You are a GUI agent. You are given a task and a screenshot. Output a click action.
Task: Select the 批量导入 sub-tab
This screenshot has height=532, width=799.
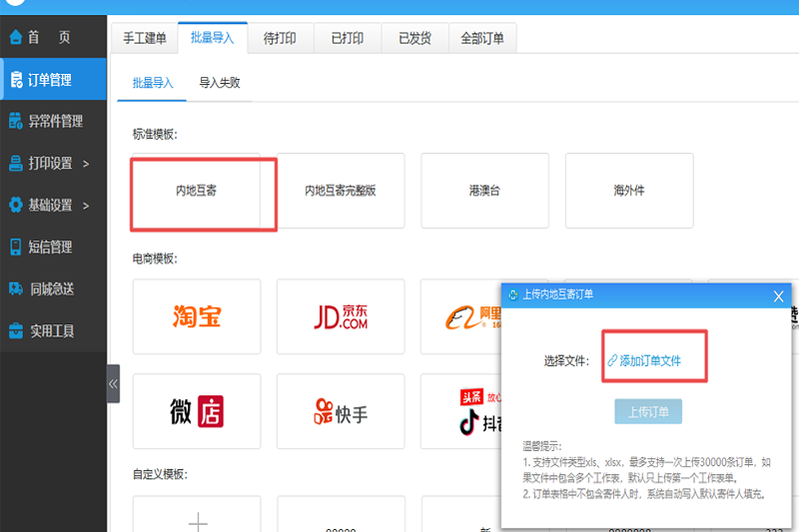point(153,83)
